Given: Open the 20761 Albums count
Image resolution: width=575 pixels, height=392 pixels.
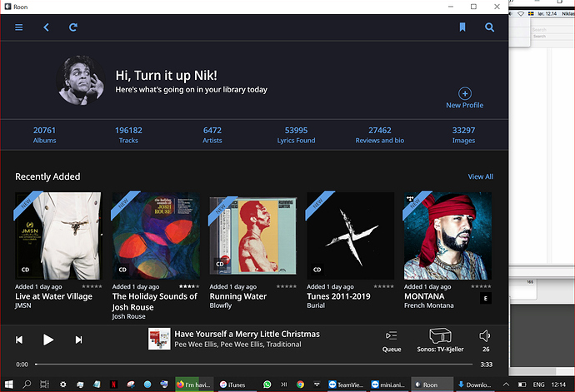Looking at the screenshot, I should click(x=44, y=135).
